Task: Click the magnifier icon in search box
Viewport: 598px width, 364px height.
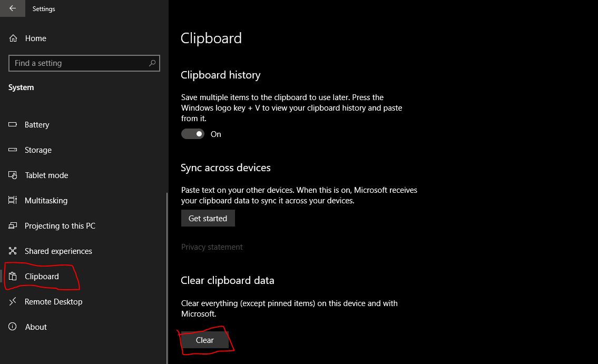Action: 152,63
